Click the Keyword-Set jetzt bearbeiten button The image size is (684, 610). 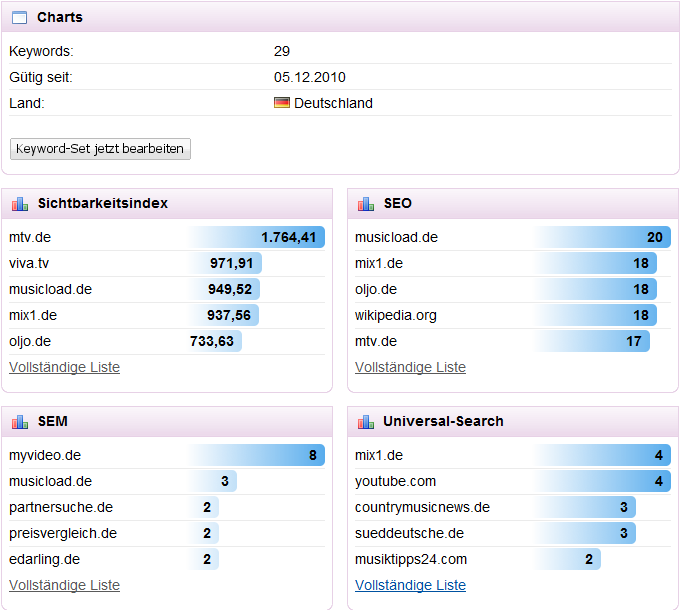point(100,149)
